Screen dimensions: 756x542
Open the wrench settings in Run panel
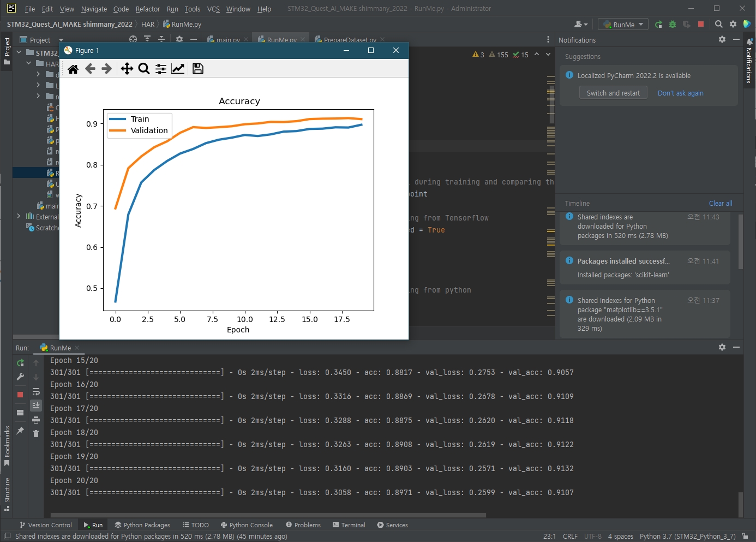click(20, 377)
